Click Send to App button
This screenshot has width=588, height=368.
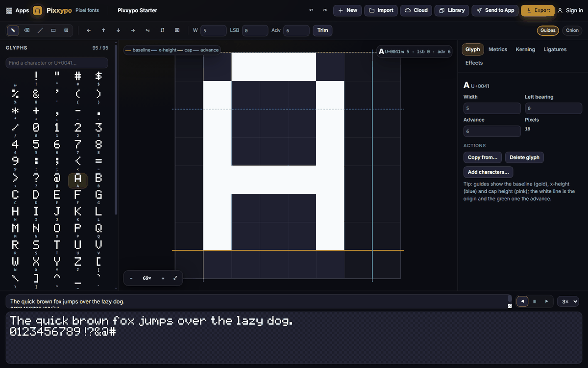[x=495, y=10]
